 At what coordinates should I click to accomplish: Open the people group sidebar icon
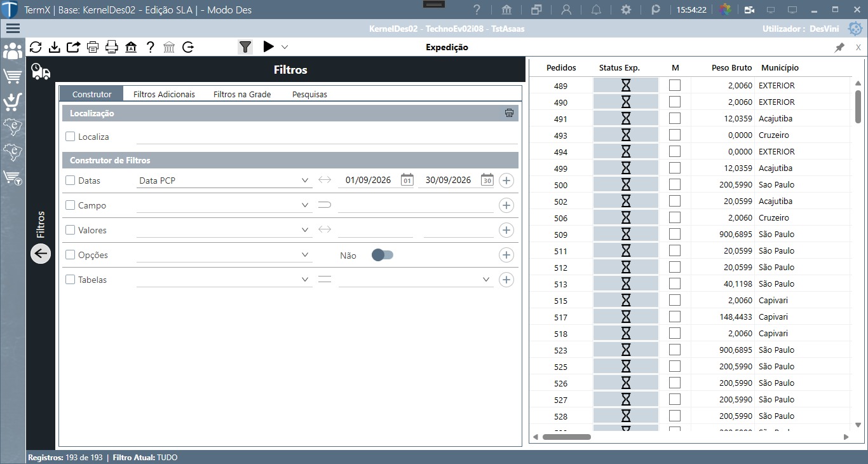(x=13, y=52)
